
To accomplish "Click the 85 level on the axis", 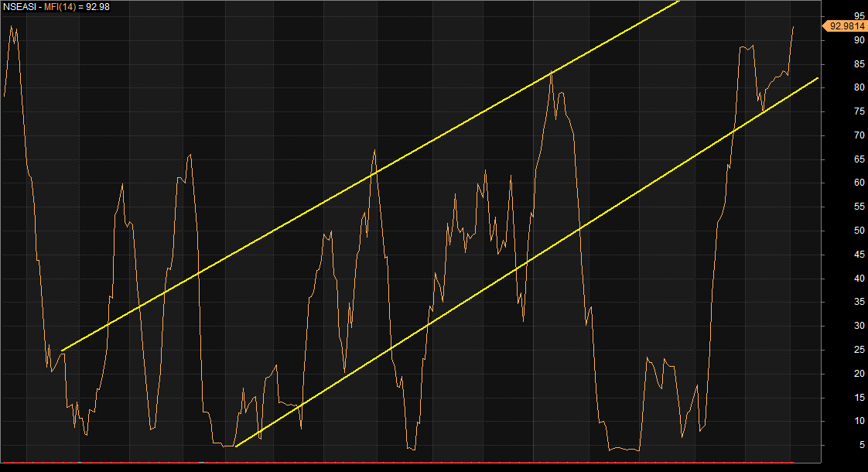I will tap(859, 63).
